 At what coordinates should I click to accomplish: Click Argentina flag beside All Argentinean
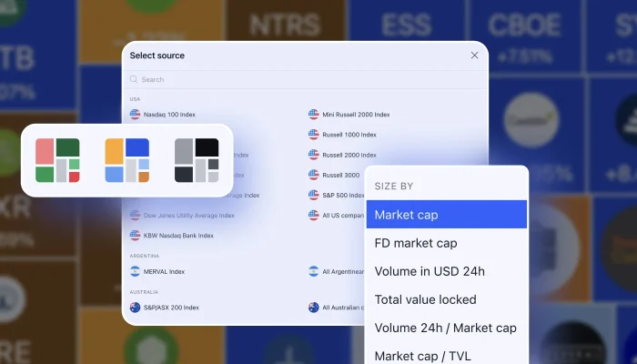[314, 271]
